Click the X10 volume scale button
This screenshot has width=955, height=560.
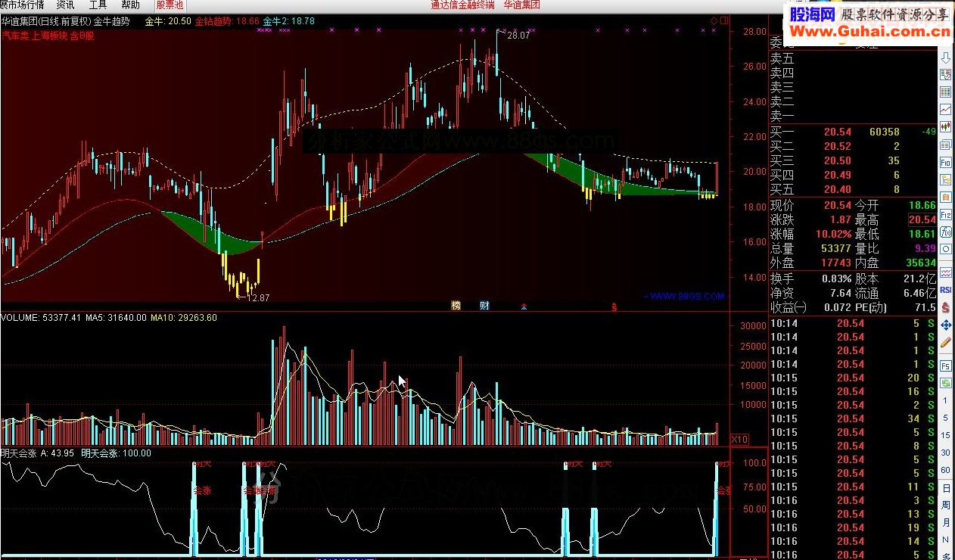pos(739,440)
